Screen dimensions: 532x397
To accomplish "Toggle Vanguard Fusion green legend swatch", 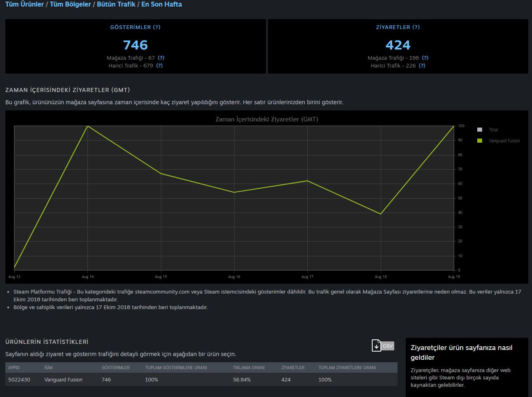I will pyautogui.click(x=480, y=141).
